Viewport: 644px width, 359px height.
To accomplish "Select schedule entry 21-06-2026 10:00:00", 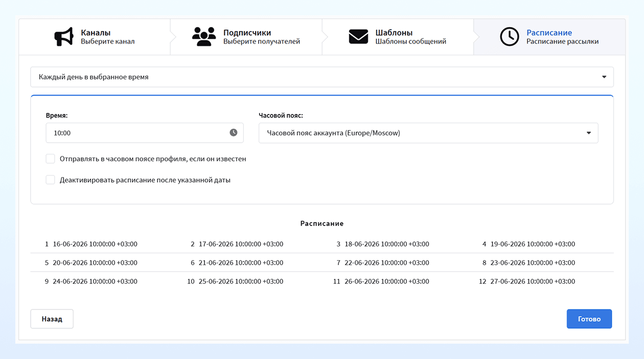I will [x=241, y=263].
